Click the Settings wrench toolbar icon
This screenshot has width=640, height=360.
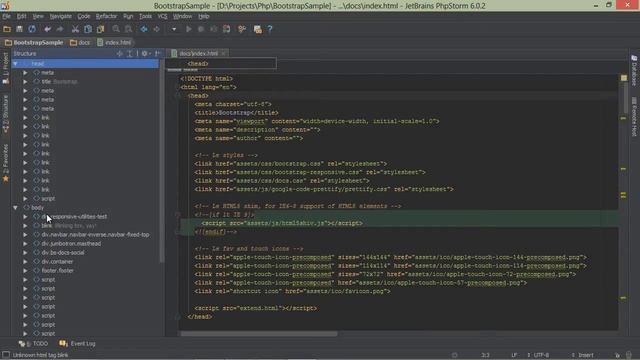click(x=242, y=29)
